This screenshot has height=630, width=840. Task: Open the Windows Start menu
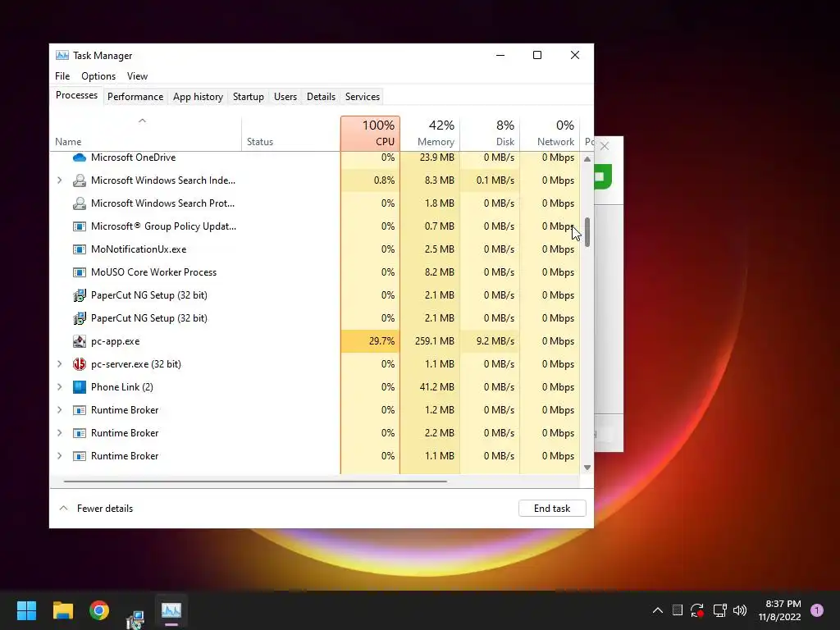[x=26, y=610]
